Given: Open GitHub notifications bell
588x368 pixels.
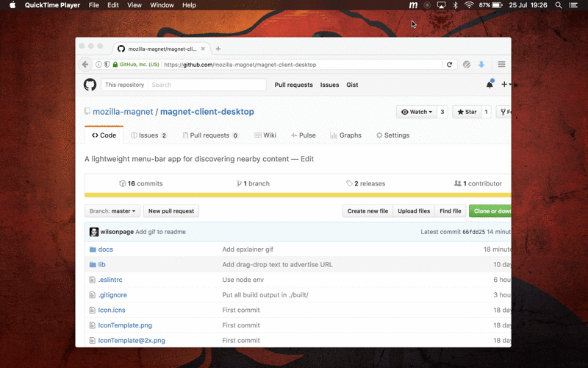Looking at the screenshot, I should pos(490,85).
